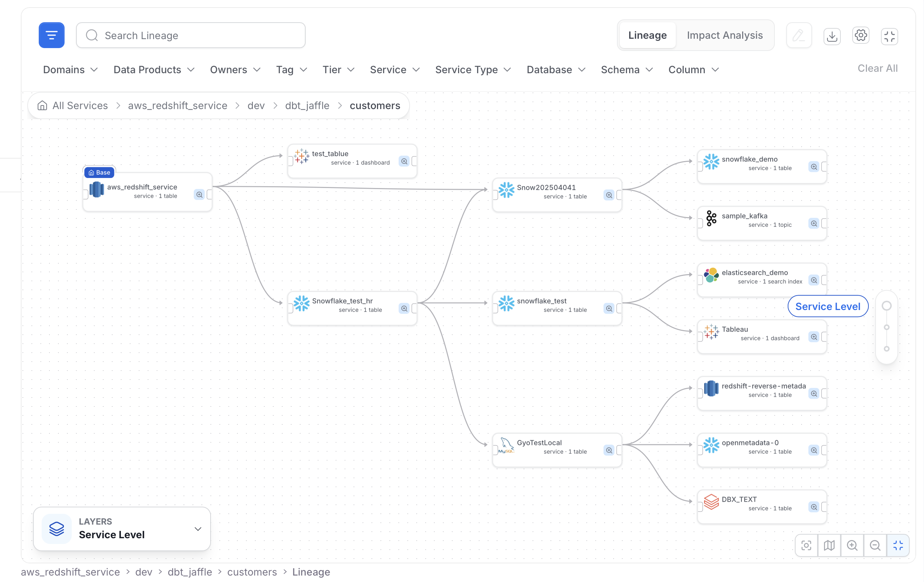Image resolution: width=924 pixels, height=582 pixels.
Task: Click the zoom icon on the sample_kafka node
Action: (x=814, y=224)
